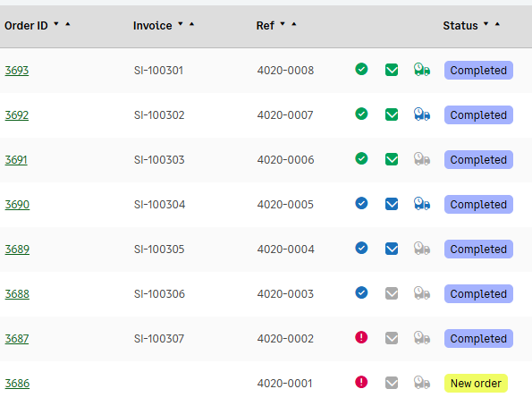Viewport: 532px width, 406px height.
Task: Sort Status column ascending
Action: tap(498, 24)
